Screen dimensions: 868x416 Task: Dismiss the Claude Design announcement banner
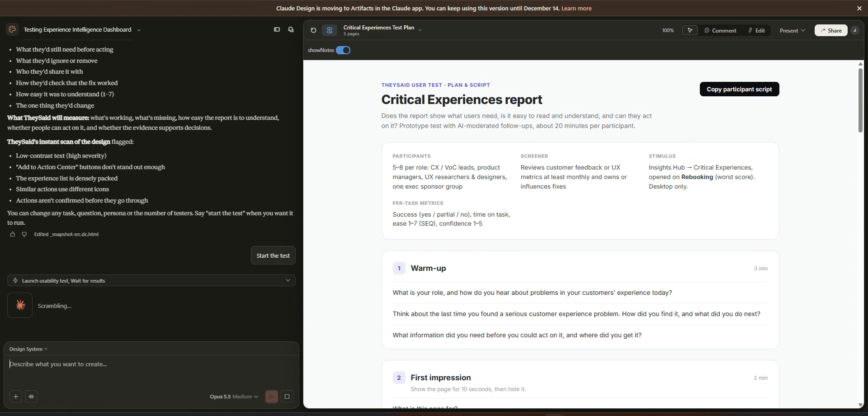tap(859, 8)
